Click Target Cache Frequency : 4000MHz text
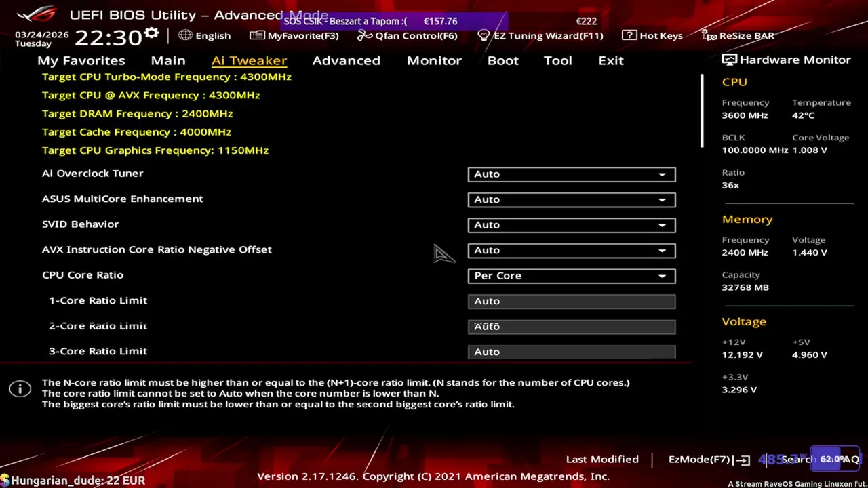This screenshot has width=868, height=488. point(136,131)
